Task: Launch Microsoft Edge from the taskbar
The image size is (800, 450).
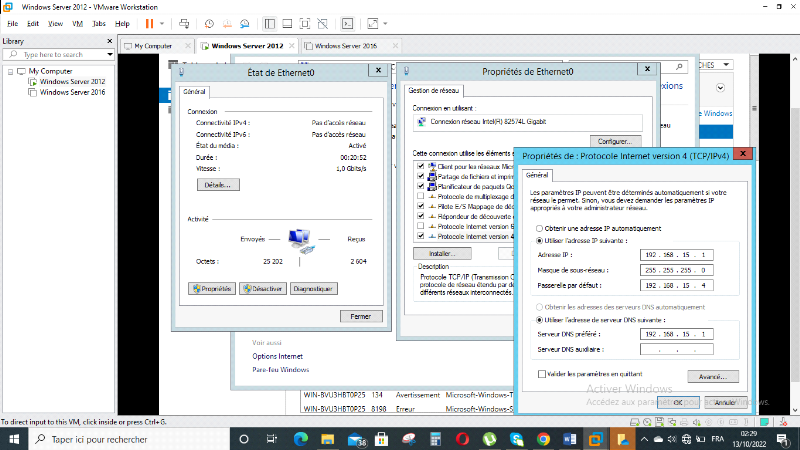Action: (301, 439)
